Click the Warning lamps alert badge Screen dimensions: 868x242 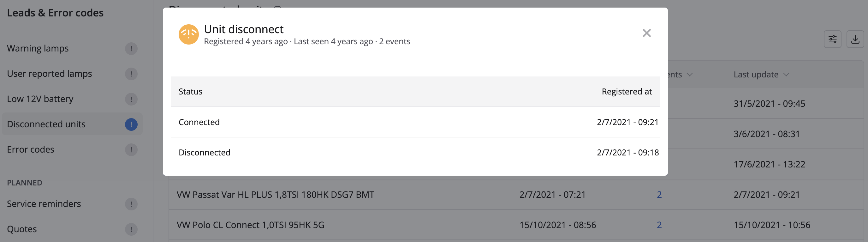pyautogui.click(x=131, y=49)
